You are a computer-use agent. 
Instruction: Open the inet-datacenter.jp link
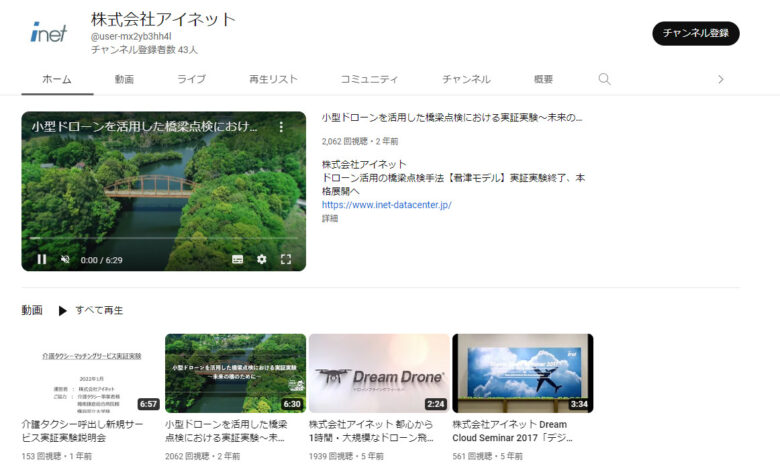click(387, 204)
